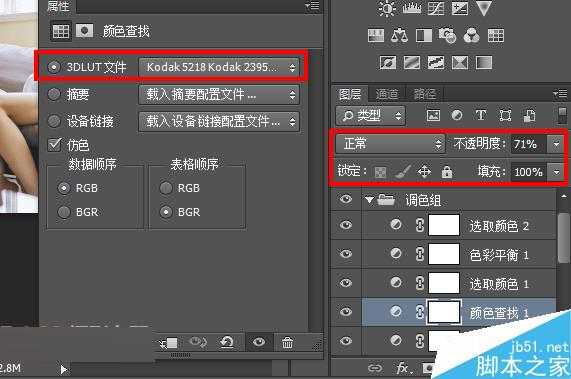Lock all (padlock icon)

pos(447,171)
